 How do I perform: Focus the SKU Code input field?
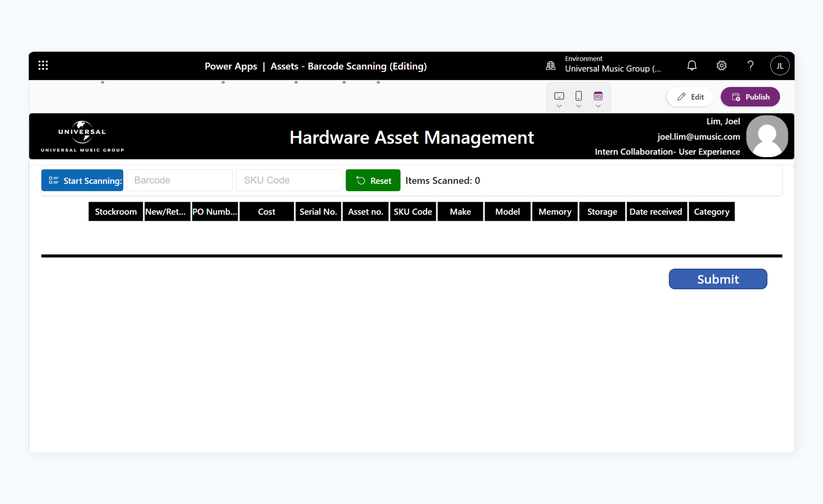pyautogui.click(x=289, y=180)
